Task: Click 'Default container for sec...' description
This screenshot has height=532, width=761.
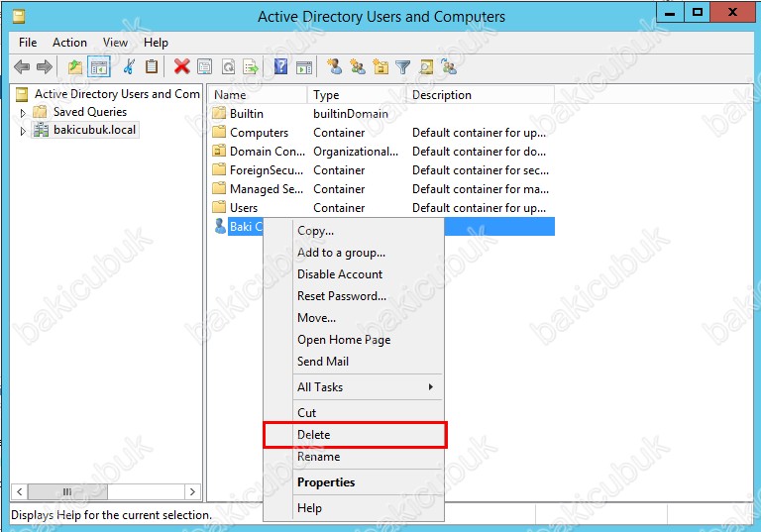Action: coord(481,170)
